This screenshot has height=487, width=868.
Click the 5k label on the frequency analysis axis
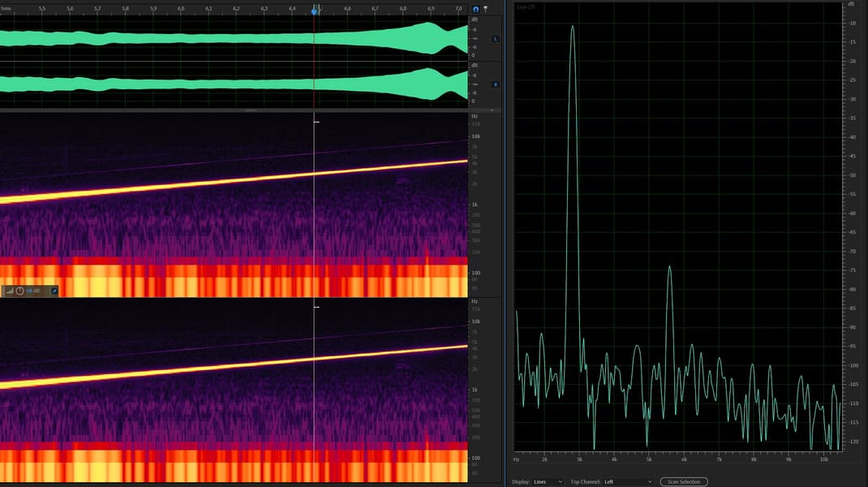649,459
